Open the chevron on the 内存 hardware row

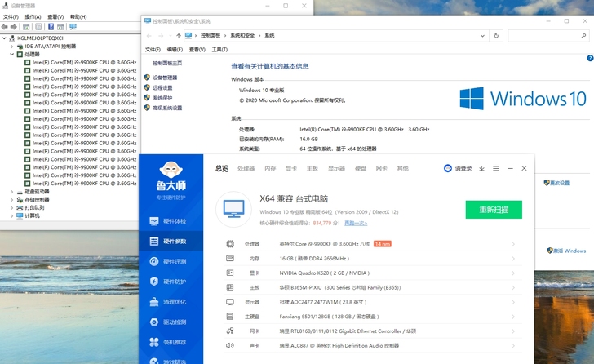pos(513,259)
